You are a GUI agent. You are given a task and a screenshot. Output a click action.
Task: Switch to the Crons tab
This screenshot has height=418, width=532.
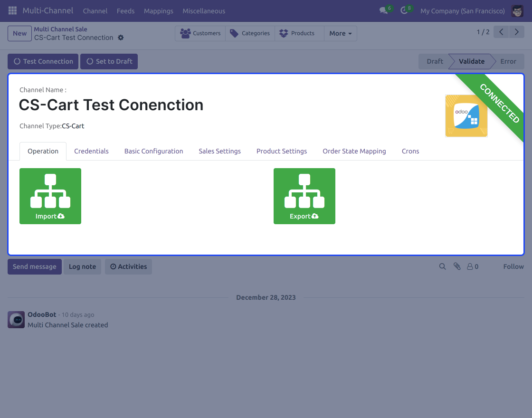coord(410,151)
